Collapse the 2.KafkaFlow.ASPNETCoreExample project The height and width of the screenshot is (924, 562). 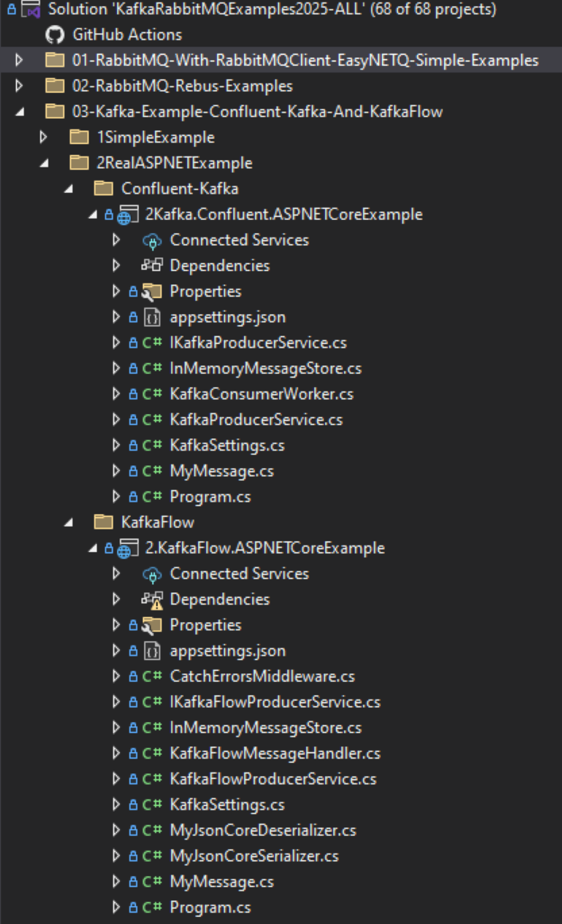[x=92, y=548]
